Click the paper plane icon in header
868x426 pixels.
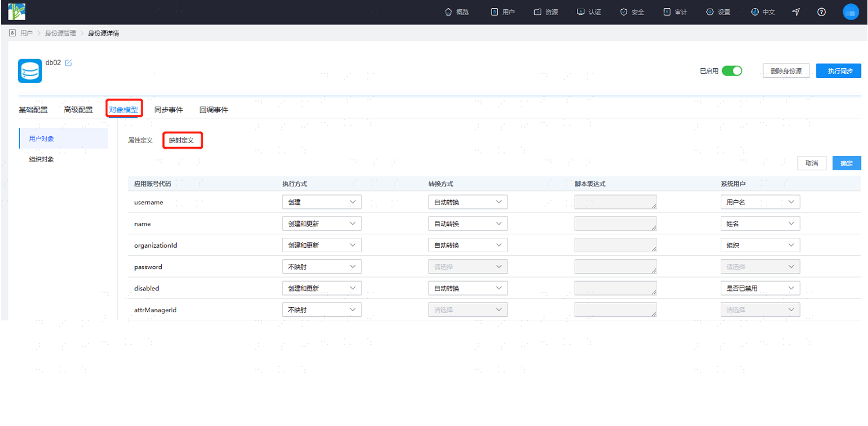(796, 12)
